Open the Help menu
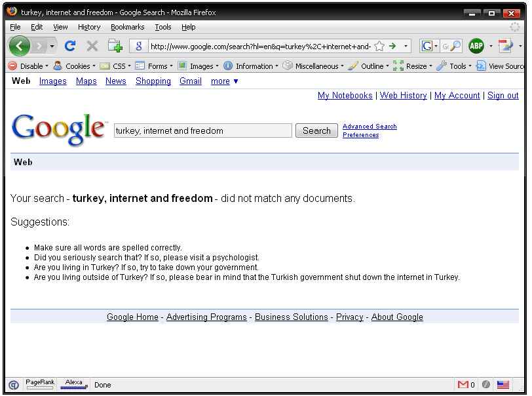This screenshot has height=396, width=532. (188, 27)
